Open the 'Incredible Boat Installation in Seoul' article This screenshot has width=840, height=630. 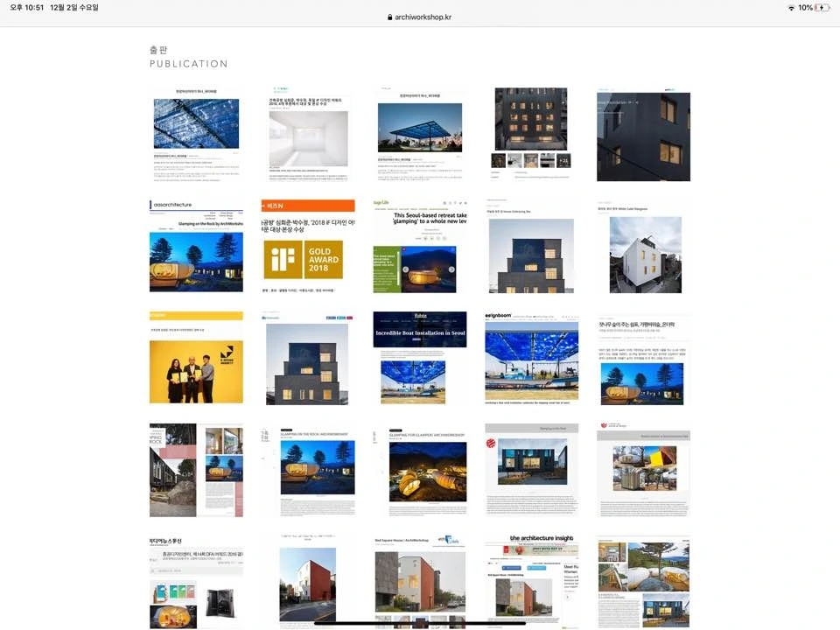coord(420,358)
